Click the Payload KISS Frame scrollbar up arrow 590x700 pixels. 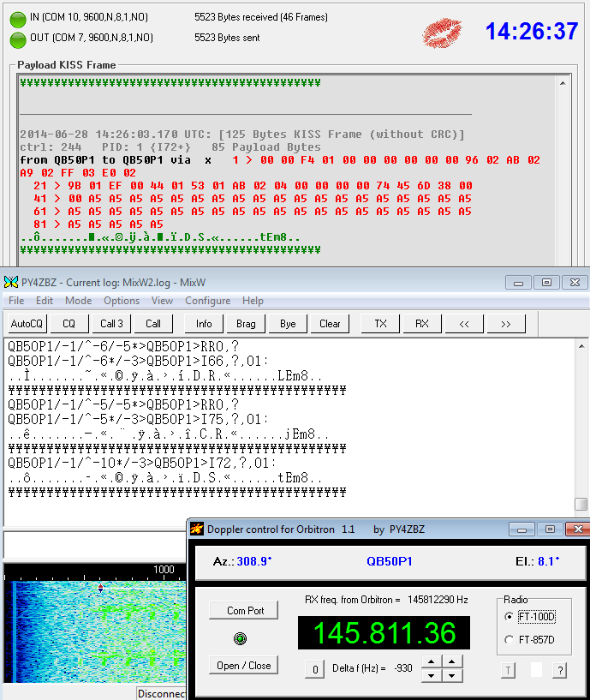click(x=563, y=83)
